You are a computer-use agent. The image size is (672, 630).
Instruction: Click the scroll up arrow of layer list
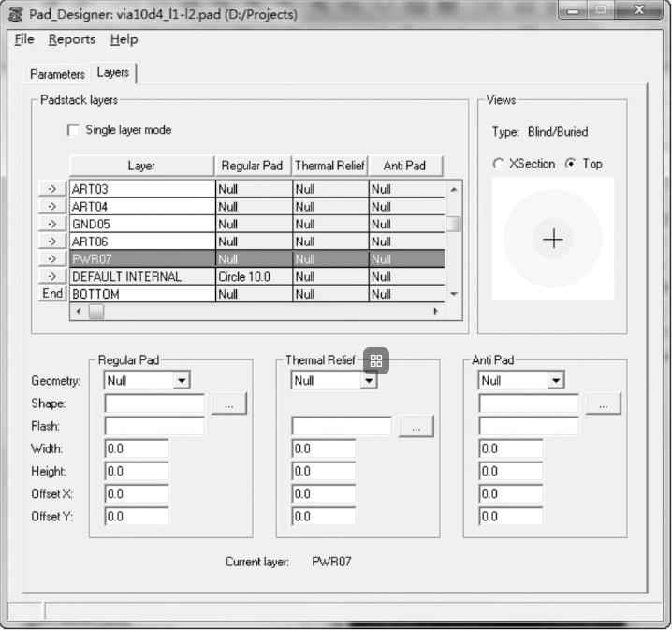click(x=454, y=189)
